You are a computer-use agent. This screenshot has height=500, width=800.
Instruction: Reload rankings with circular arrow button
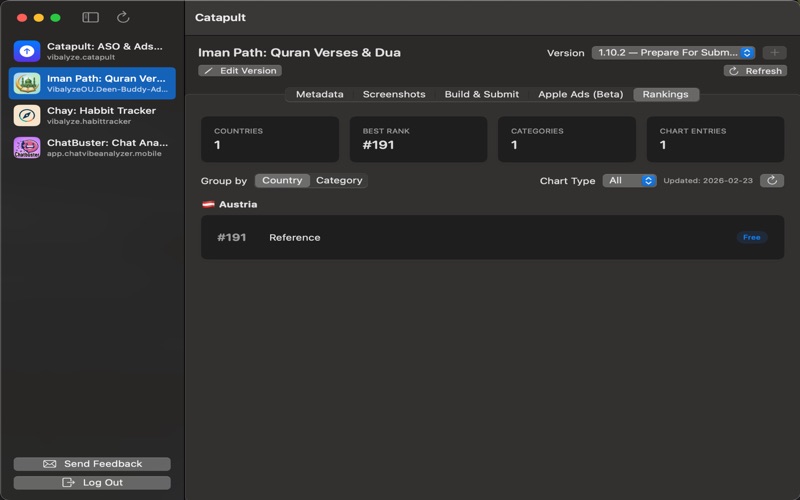click(772, 181)
